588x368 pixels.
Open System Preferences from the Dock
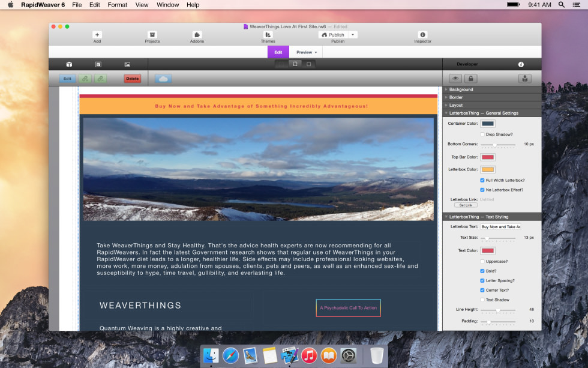click(x=349, y=355)
